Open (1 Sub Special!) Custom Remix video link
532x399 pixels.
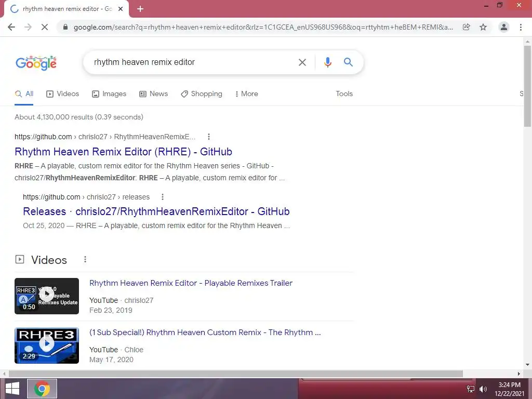[x=205, y=332]
